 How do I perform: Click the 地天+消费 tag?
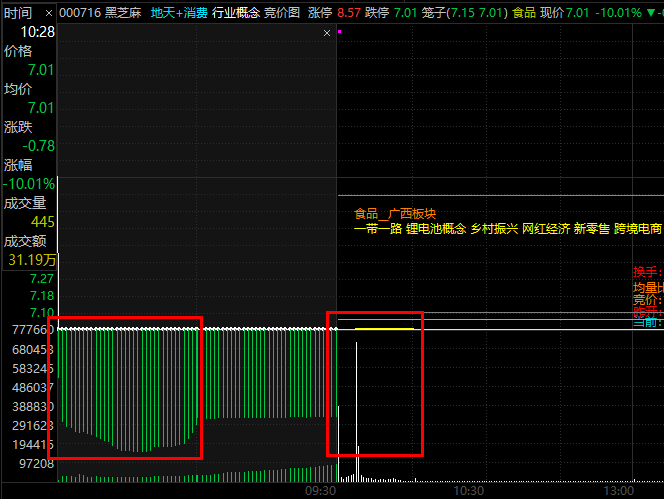[179, 13]
